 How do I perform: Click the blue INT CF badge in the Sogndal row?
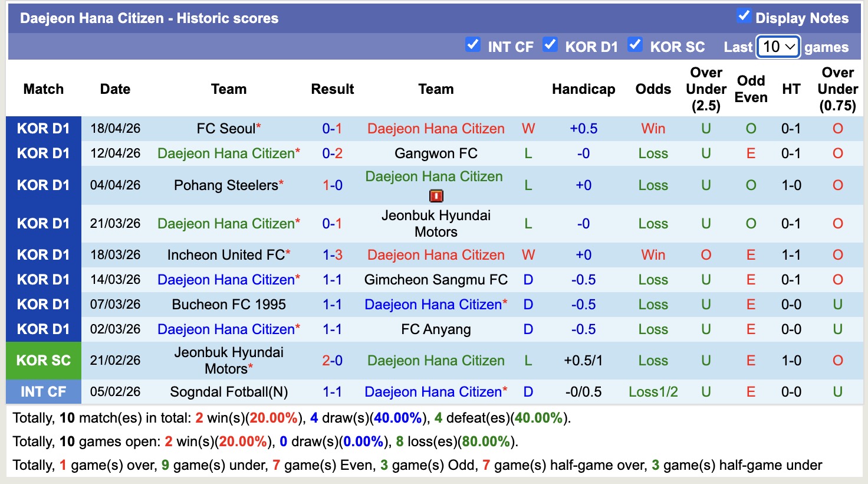click(x=43, y=391)
